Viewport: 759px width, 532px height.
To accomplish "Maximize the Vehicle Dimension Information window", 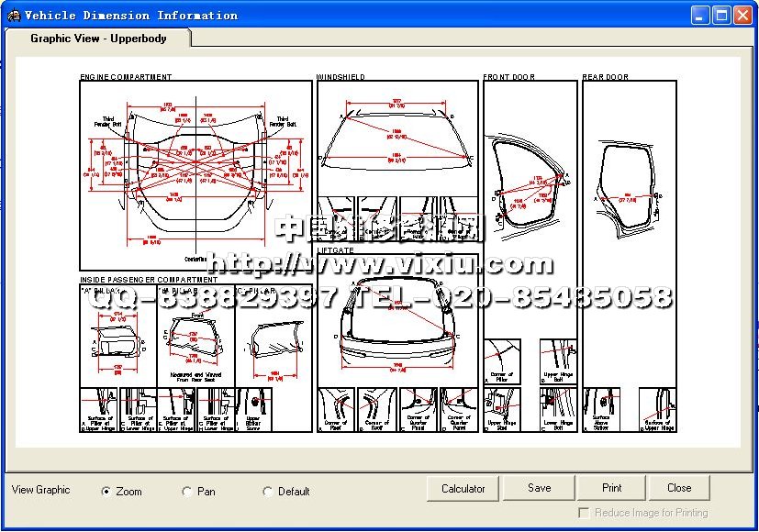I will (721, 15).
